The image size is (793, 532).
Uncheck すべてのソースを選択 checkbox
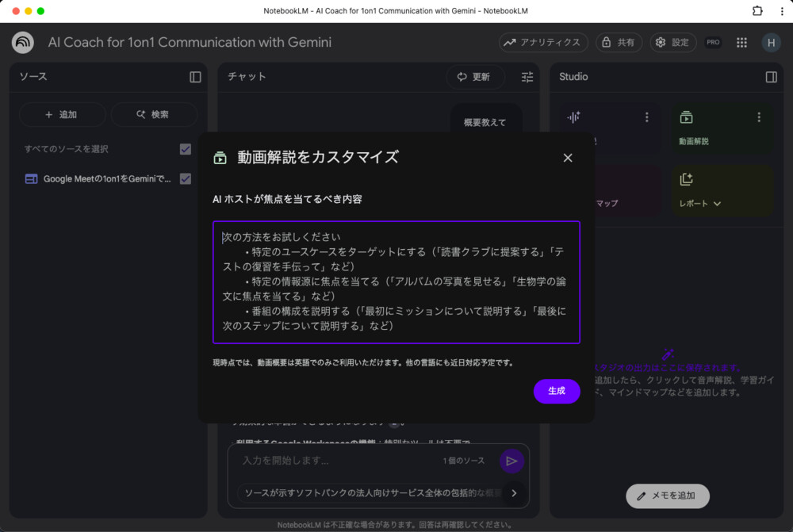185,148
